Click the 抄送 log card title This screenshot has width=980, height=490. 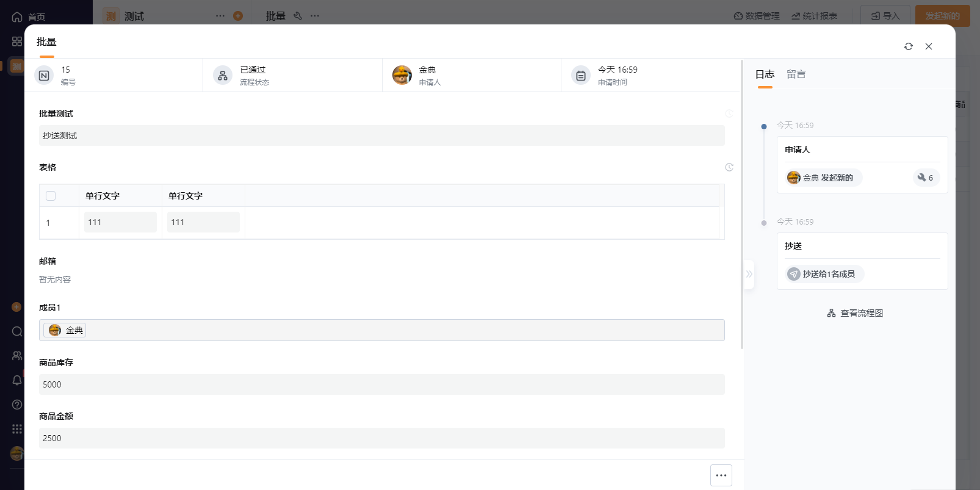(x=793, y=246)
